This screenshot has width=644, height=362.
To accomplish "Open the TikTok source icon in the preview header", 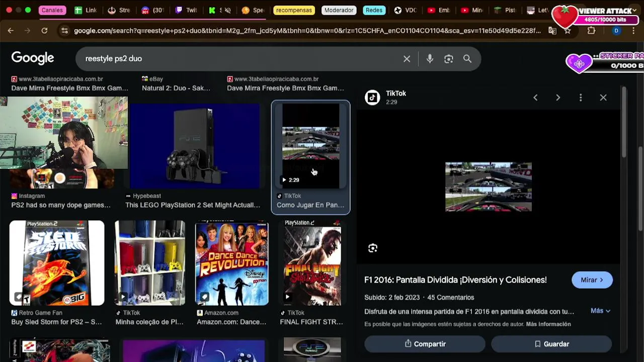I will click(372, 98).
